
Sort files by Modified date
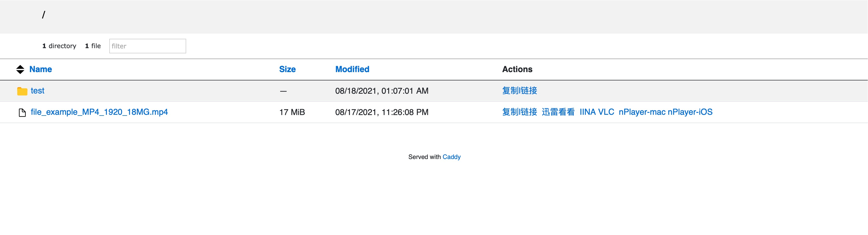(x=352, y=69)
